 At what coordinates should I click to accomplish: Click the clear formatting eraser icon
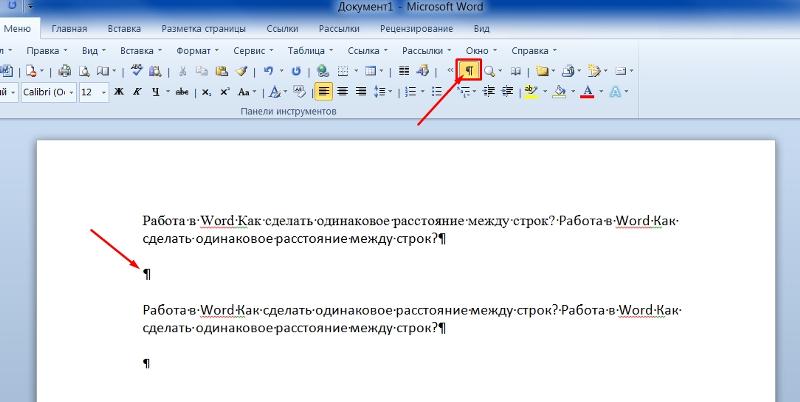click(x=299, y=92)
